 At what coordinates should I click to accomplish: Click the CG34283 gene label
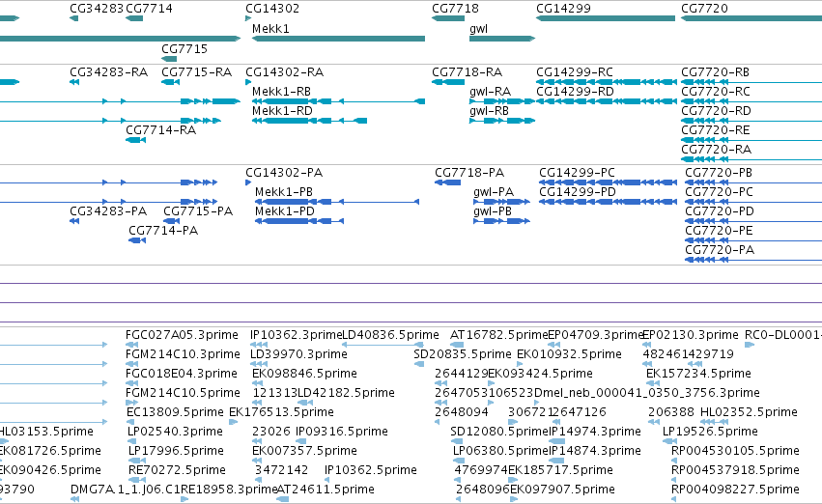tap(97, 9)
